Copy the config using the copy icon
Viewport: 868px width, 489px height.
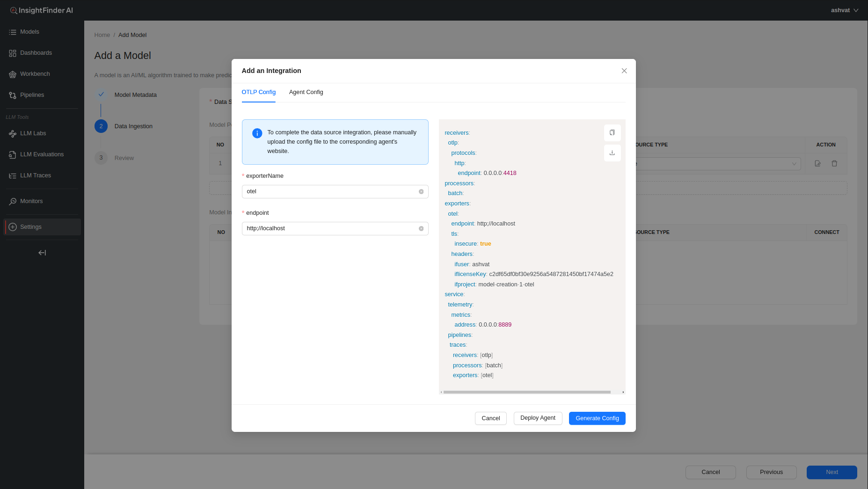[612, 133]
